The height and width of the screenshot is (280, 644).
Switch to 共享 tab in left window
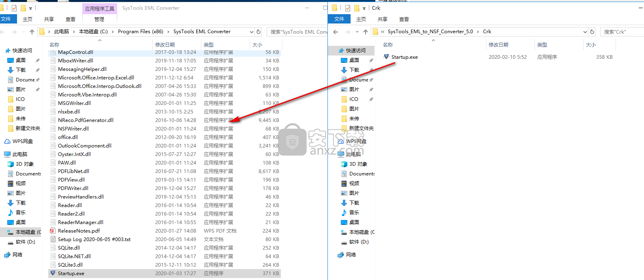(x=49, y=19)
